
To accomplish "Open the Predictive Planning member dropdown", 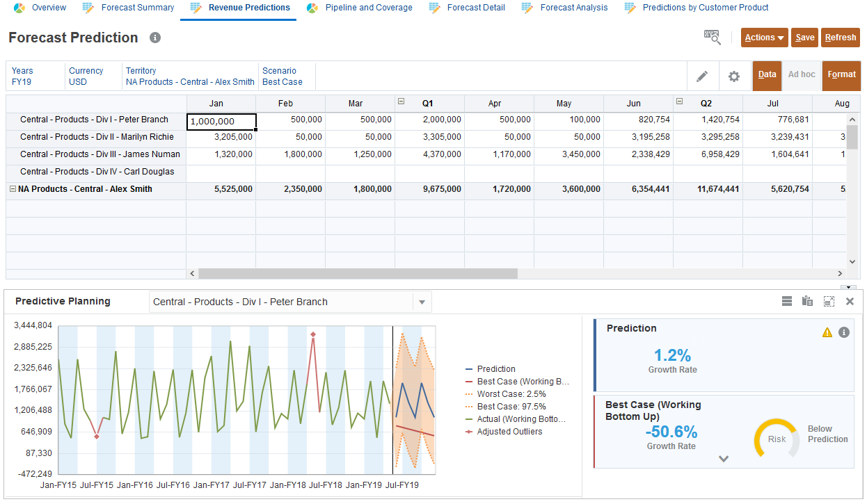I will click(x=422, y=301).
